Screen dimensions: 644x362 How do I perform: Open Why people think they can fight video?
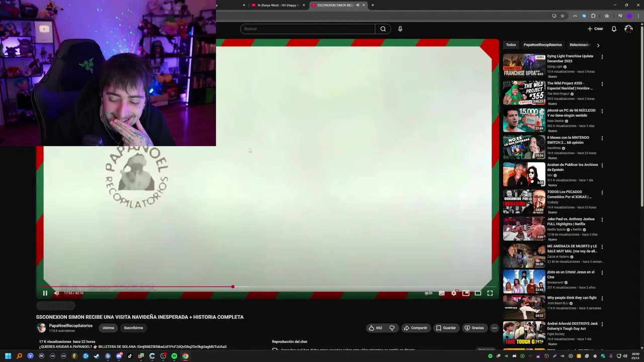[x=524, y=307]
